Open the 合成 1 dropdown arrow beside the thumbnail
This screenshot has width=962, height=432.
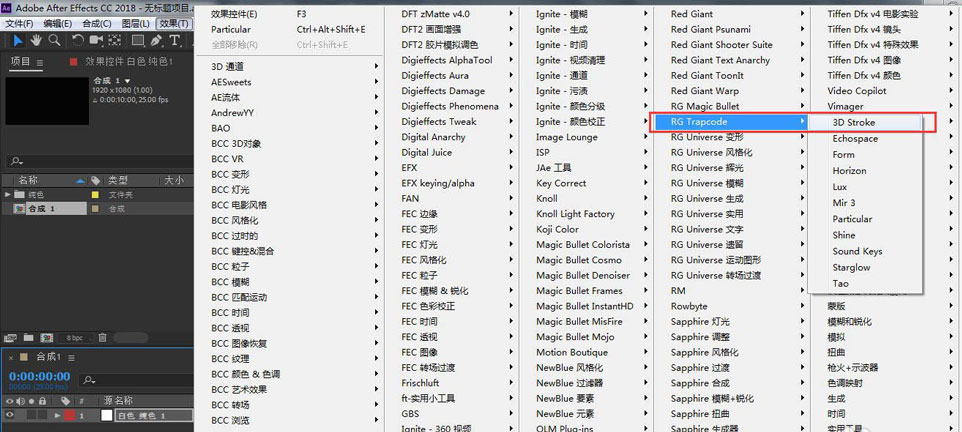click(x=128, y=80)
